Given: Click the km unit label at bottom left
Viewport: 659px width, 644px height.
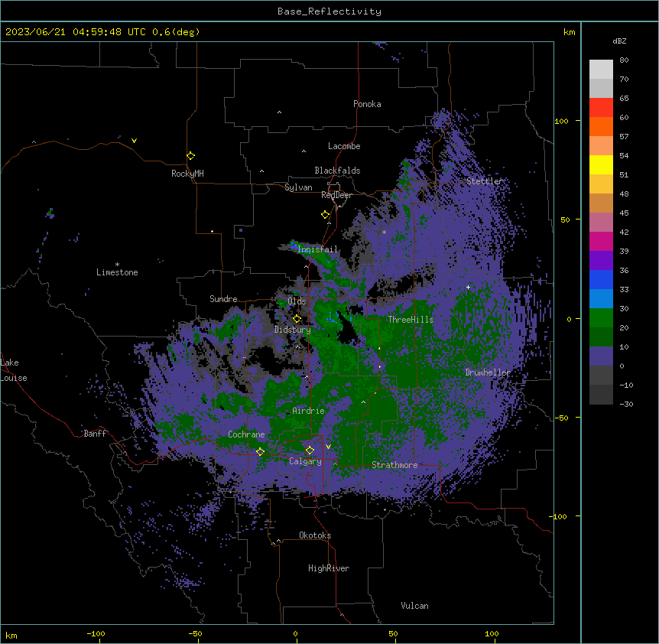Looking at the screenshot, I should [11, 635].
